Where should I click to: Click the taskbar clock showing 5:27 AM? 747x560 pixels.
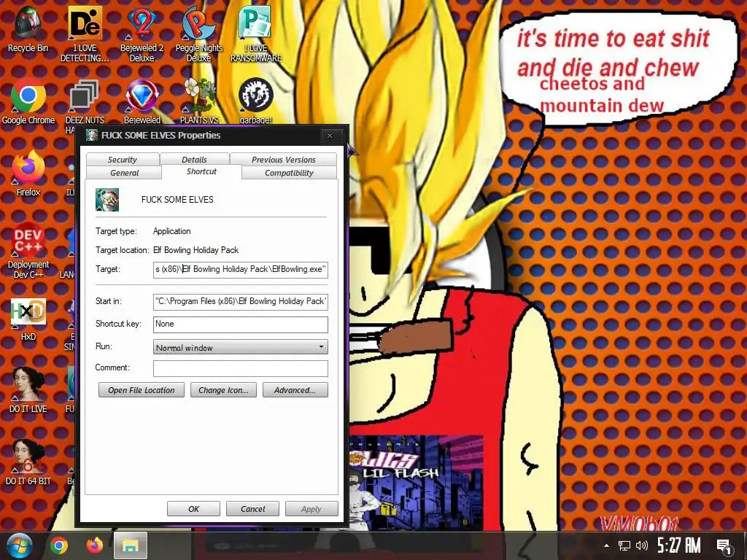pos(679,545)
